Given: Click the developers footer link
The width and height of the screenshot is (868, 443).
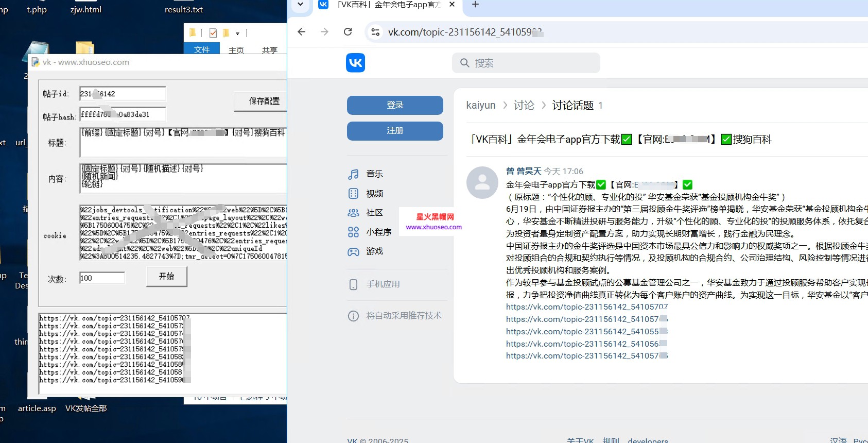Looking at the screenshot, I should point(648,440).
